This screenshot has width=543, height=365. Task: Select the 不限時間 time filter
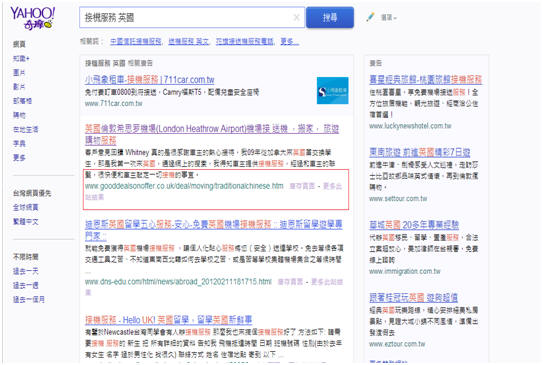26,257
